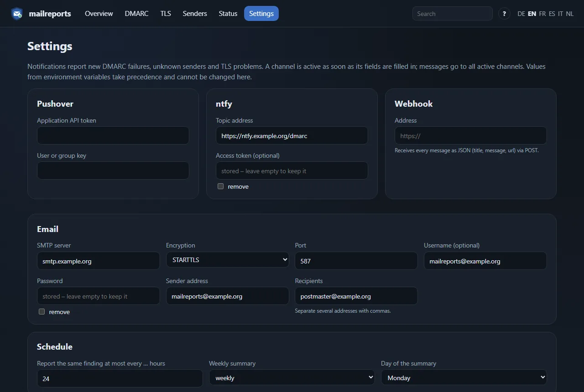This screenshot has height=392, width=584.
Task: Focus the SMTP server field
Action: tap(99, 261)
